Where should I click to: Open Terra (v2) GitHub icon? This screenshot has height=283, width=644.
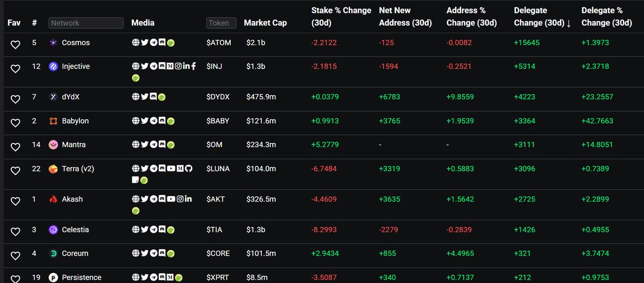(x=188, y=169)
